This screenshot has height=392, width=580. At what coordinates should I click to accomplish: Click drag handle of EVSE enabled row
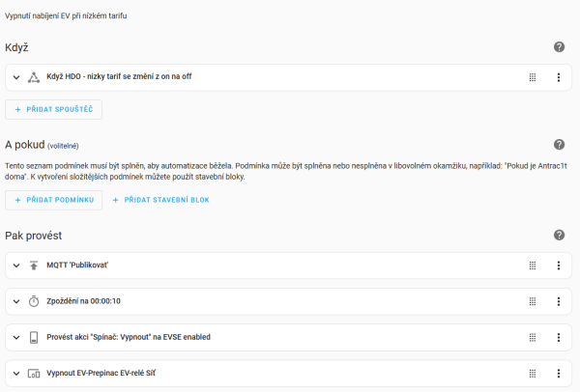tap(533, 337)
